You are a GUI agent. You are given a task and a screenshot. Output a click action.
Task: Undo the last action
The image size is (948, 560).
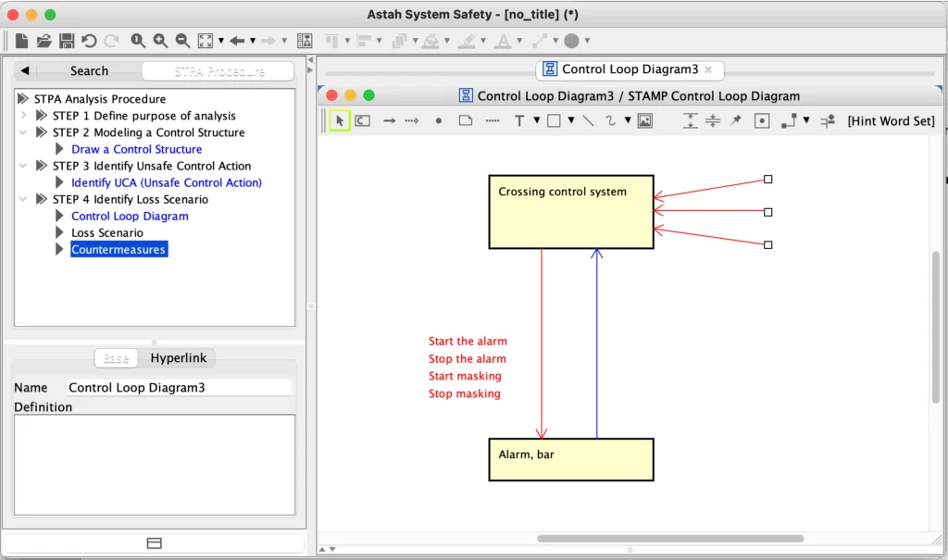click(89, 41)
